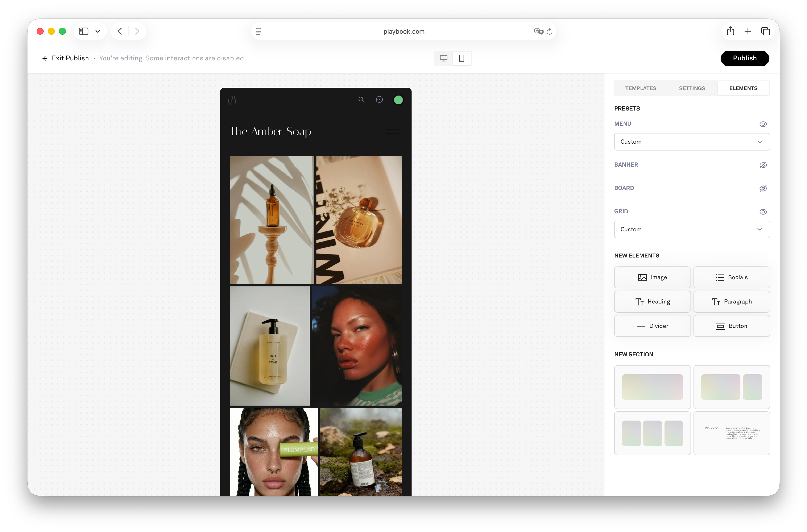807x532 pixels.
Task: Show the tab overview icon
Action: click(765, 31)
